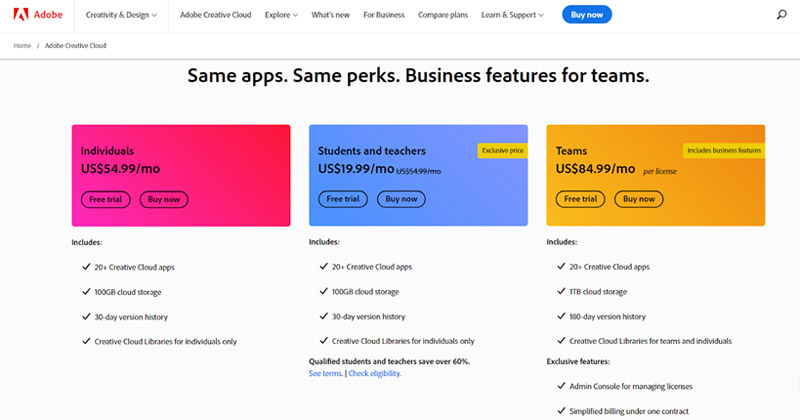Start Free trial for Individuals plan
This screenshot has width=800, height=420.
pyautogui.click(x=105, y=199)
